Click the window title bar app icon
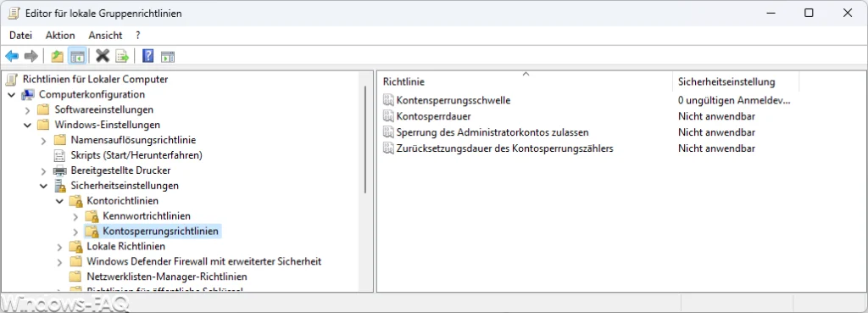 click(x=14, y=14)
